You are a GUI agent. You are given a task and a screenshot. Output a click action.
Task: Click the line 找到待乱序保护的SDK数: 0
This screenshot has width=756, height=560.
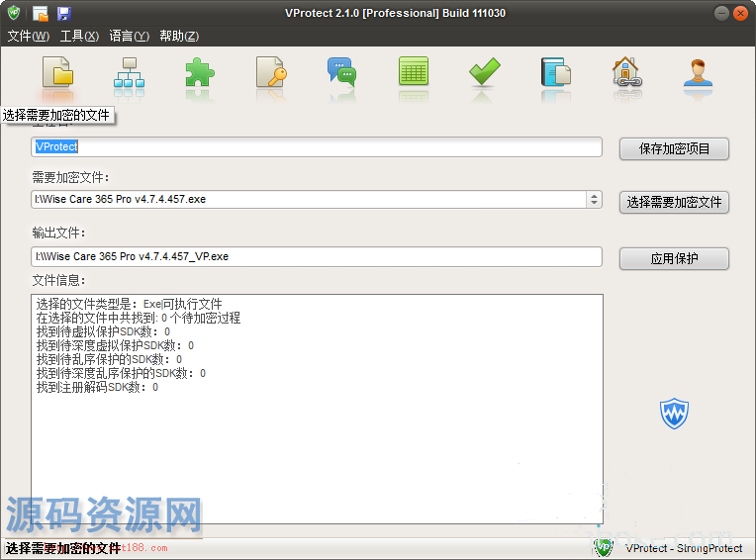click(110, 359)
